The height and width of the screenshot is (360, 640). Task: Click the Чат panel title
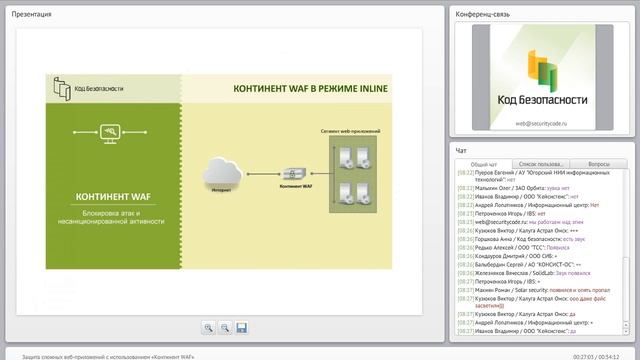point(461,151)
